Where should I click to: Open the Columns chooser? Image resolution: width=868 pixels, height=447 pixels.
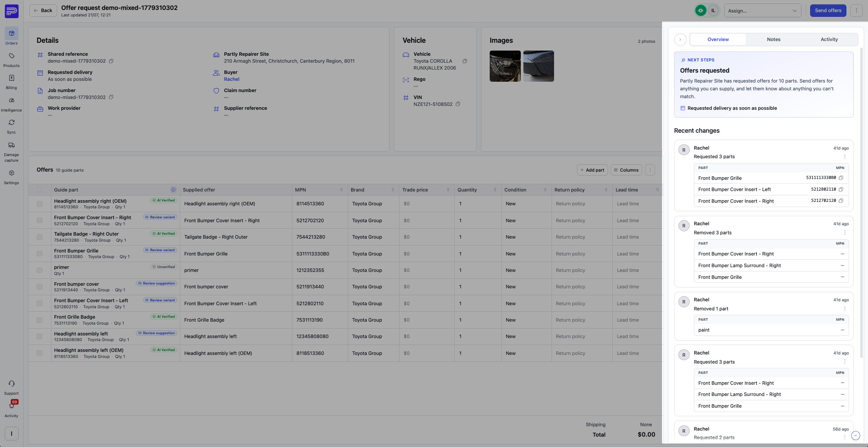coord(626,170)
